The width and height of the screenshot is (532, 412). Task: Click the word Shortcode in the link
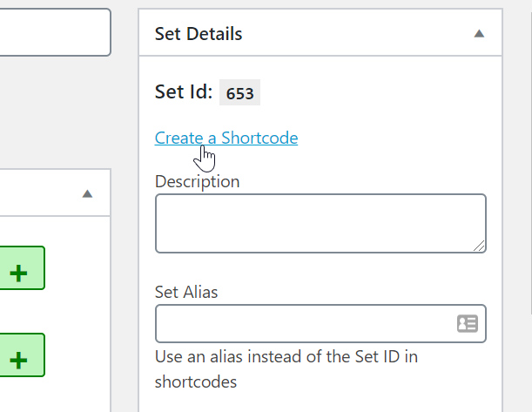point(259,138)
